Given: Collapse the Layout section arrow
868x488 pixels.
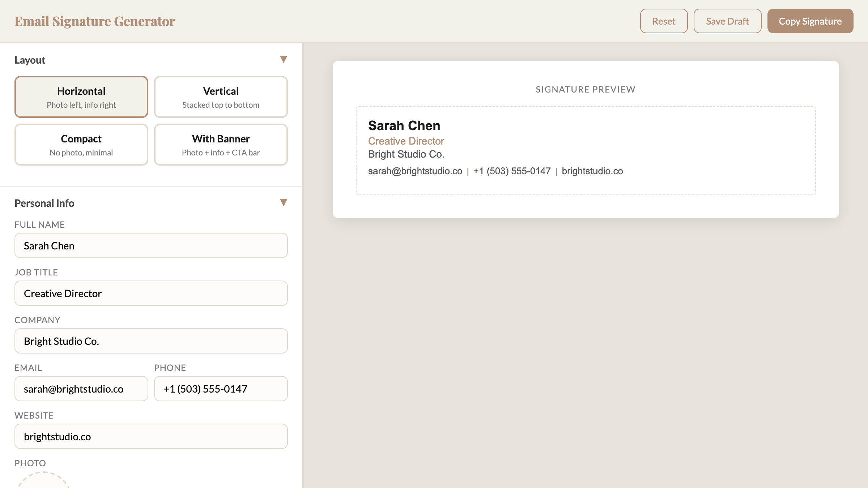Looking at the screenshot, I should pos(284,59).
